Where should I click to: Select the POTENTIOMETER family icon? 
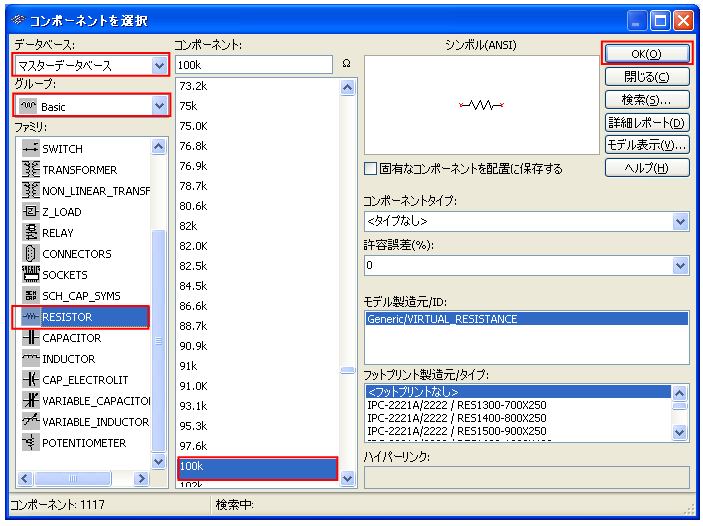coord(30,443)
